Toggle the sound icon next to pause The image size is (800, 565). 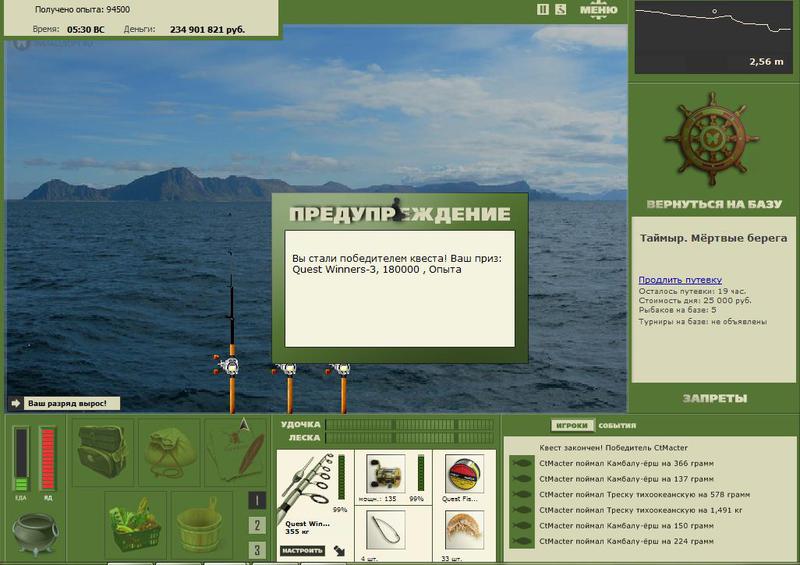tap(560, 9)
